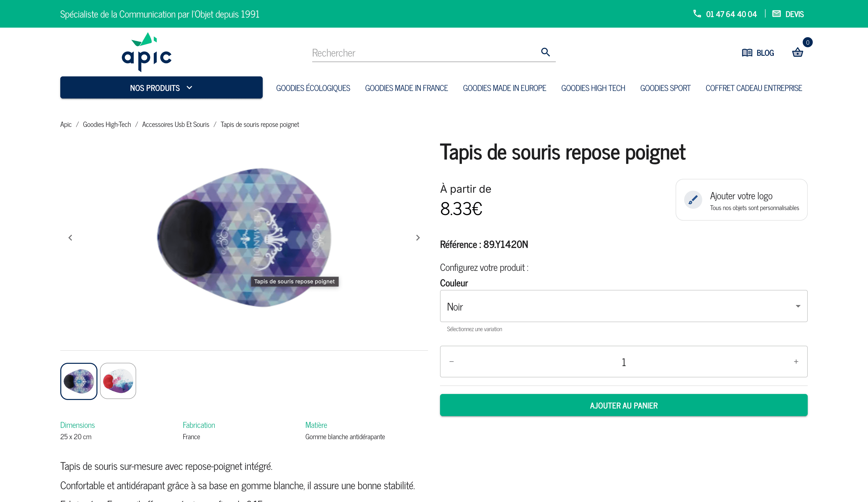
Task: Click the AJOUTER AU PANIER button
Action: pos(623,405)
